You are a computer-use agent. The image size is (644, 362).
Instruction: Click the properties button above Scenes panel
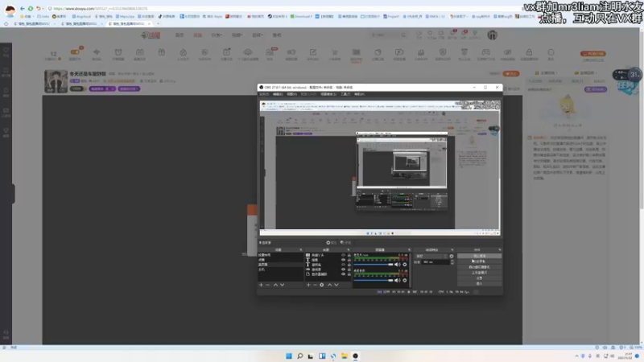(x=331, y=243)
